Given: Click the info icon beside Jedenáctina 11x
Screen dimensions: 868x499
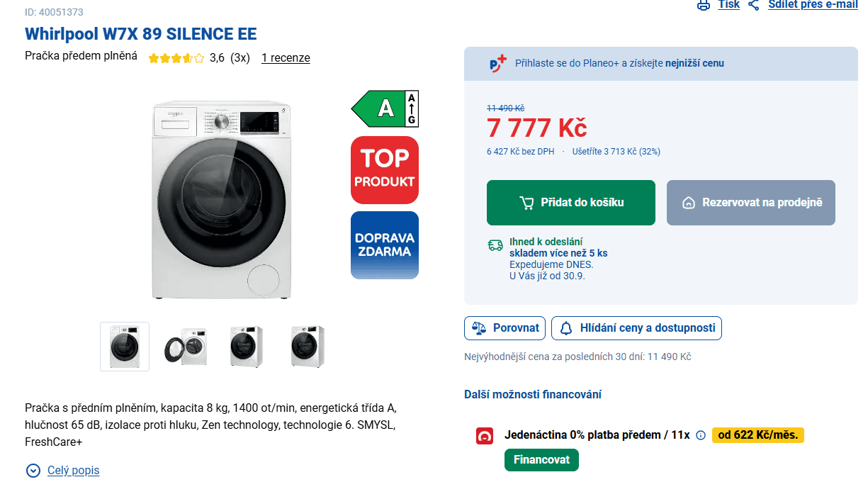Looking at the screenshot, I should click(x=701, y=435).
